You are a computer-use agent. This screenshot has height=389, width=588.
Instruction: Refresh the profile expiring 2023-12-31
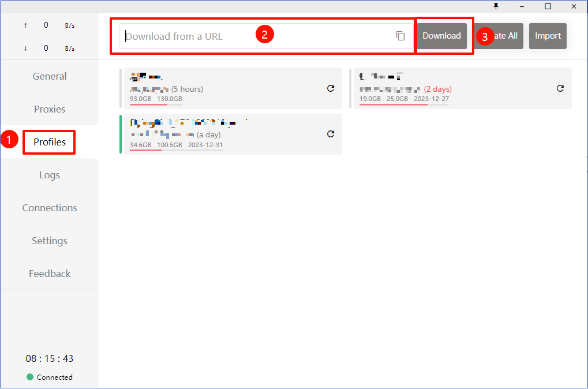331,134
